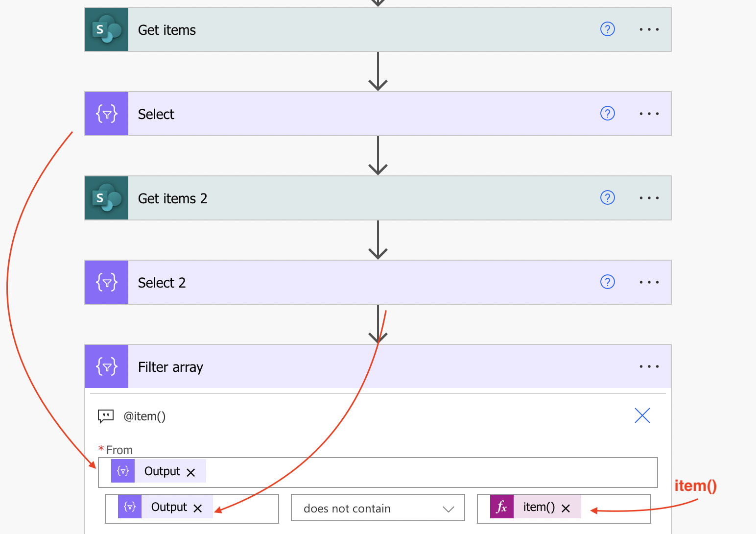
Task: Click the SharePoint icon on Get items 2
Action: 107,198
